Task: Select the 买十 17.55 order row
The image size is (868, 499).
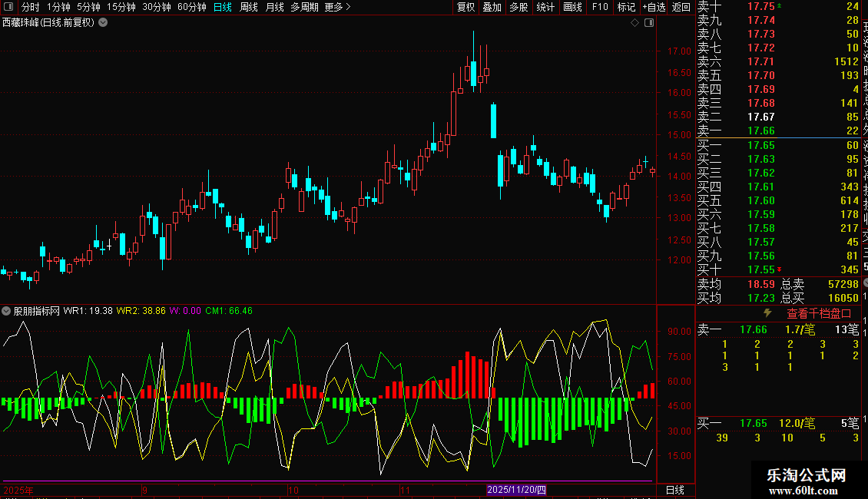Action: pos(778,269)
